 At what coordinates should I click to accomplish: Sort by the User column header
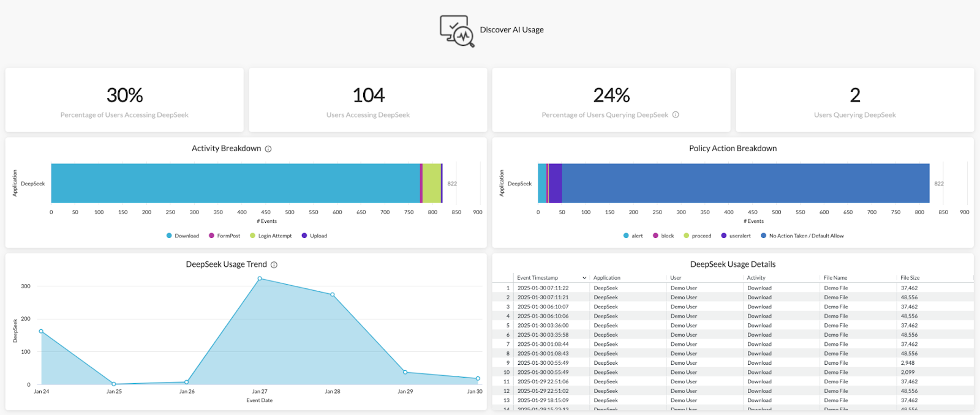tap(676, 278)
